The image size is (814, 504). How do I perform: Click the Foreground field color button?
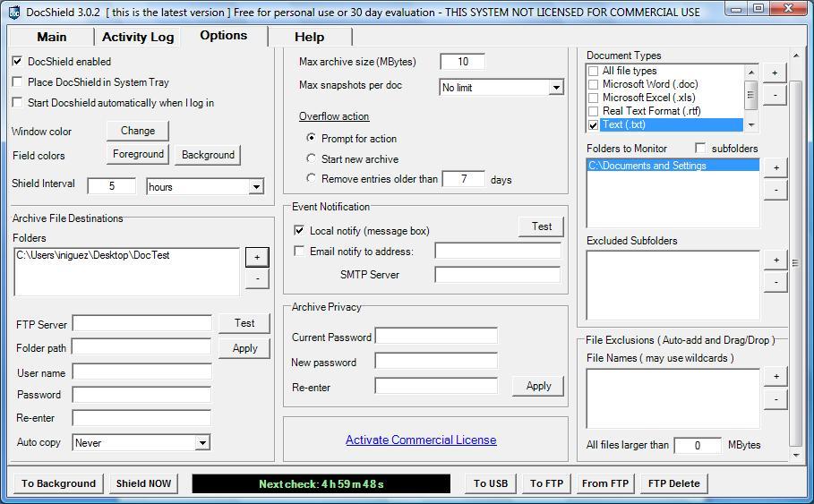point(138,154)
